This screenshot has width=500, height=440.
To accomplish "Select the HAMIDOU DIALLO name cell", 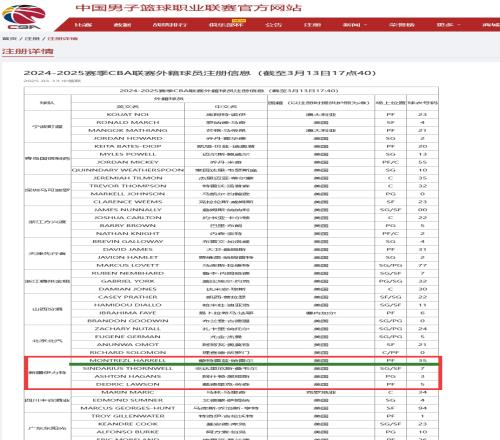I will point(128,305).
